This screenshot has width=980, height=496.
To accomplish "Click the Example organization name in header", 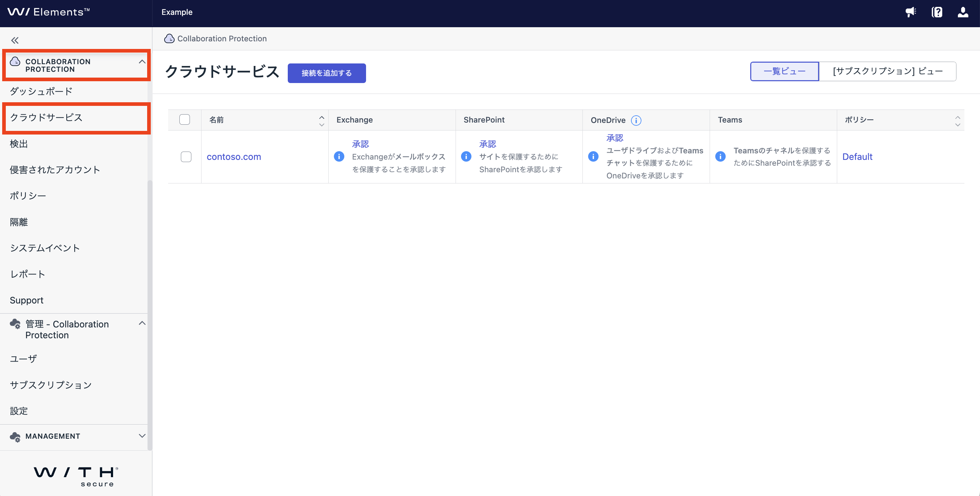I will pos(177,12).
